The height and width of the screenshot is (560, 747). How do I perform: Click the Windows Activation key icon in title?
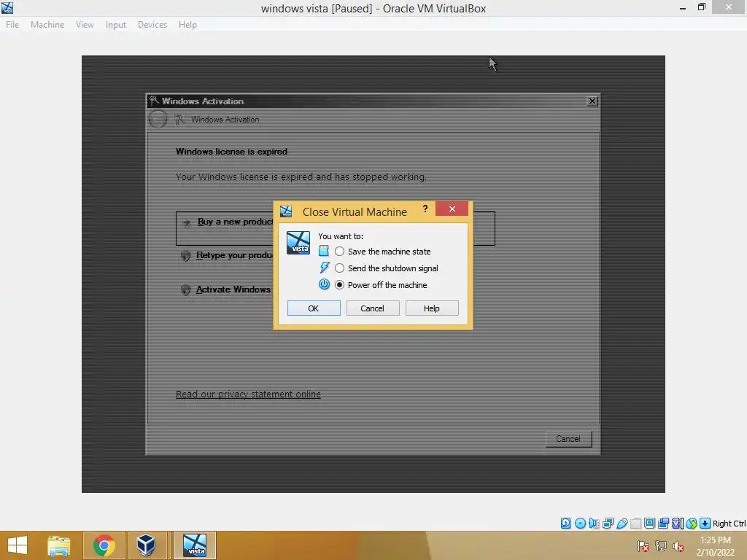coord(153,101)
